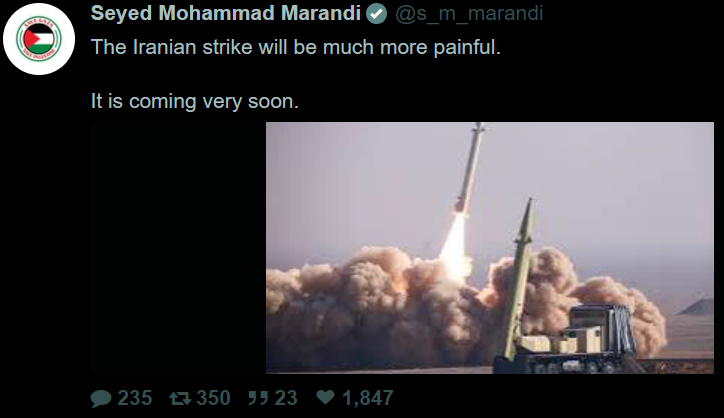The height and width of the screenshot is (418, 724).
Task: Open the missile launch photo
Action: (489, 248)
